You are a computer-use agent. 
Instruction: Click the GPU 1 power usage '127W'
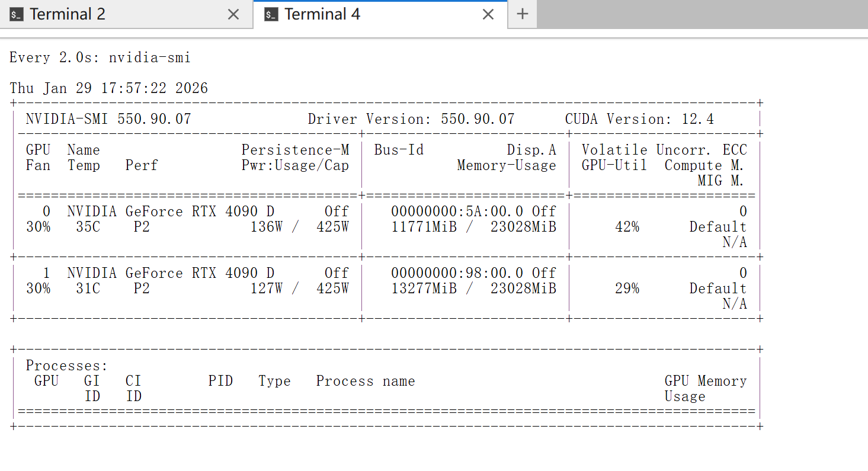pos(266,289)
